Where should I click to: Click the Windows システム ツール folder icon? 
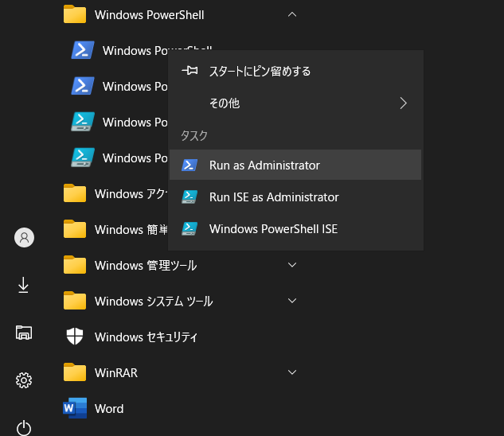75,301
